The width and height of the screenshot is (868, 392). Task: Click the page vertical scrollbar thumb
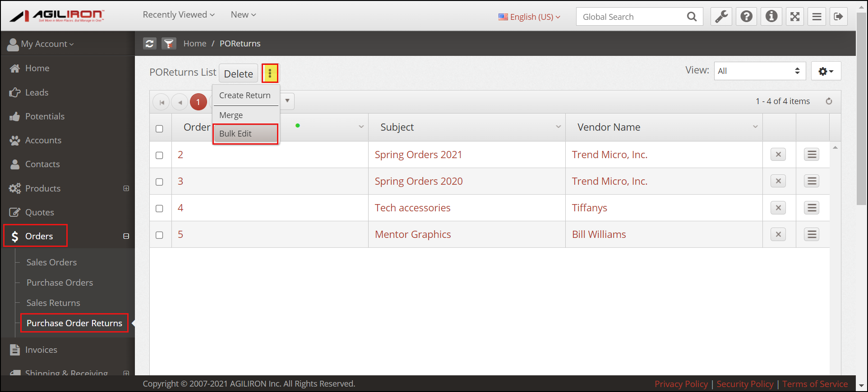point(861,108)
